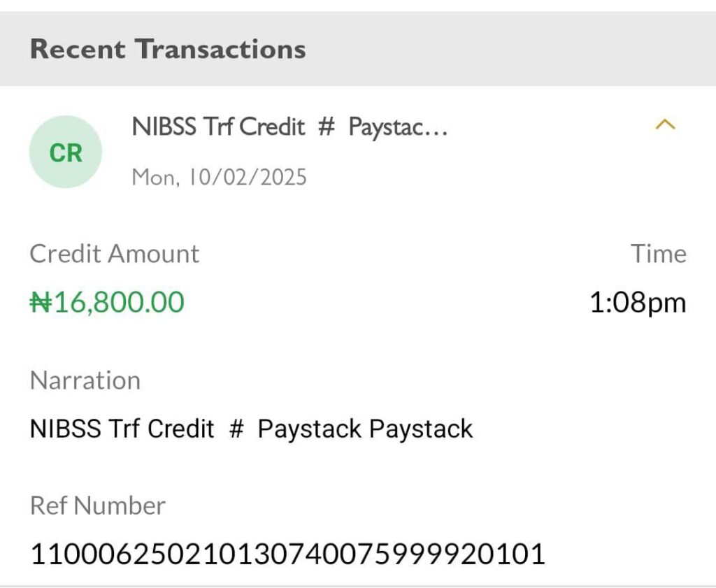Click the hash symbol in transaction title
Image resolution: width=716 pixels, height=588 pixels.
(327, 127)
